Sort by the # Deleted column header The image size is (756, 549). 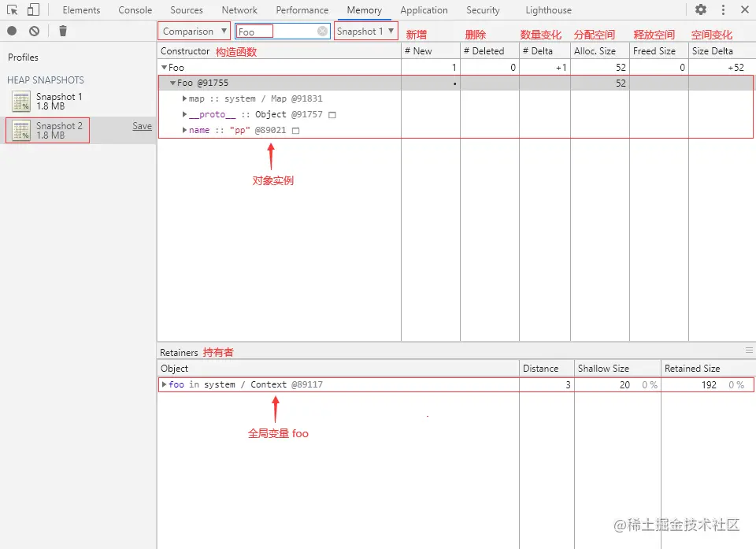489,51
